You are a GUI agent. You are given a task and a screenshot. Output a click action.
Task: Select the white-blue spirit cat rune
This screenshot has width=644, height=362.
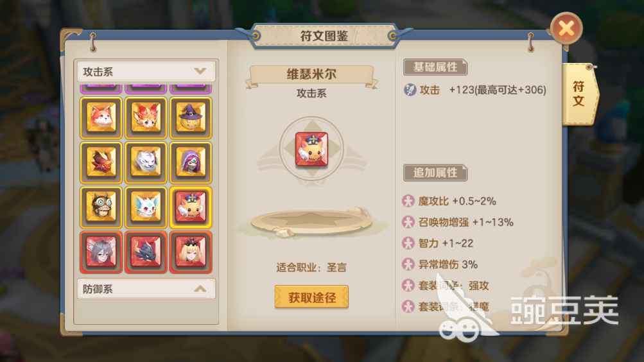coord(146,208)
